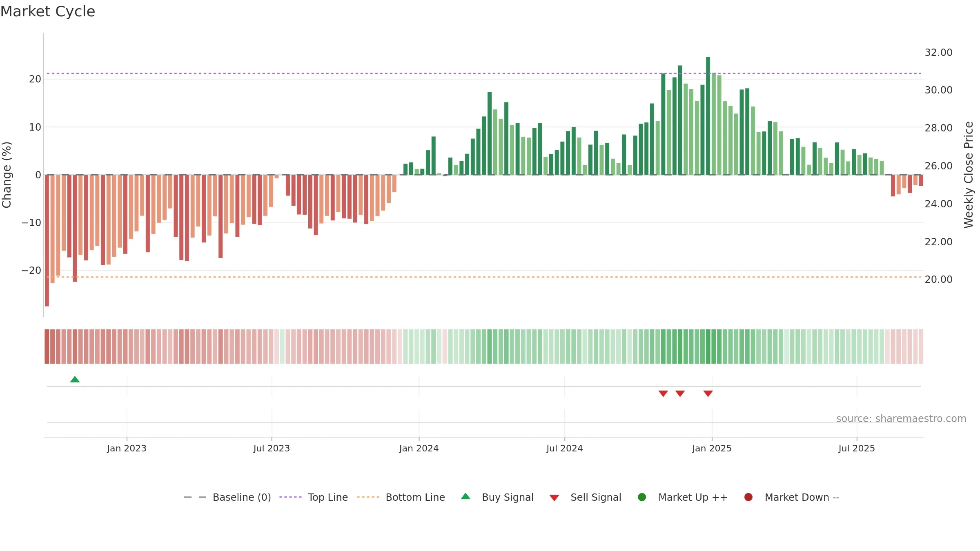Select the Jul 2023 axis label

(272, 448)
